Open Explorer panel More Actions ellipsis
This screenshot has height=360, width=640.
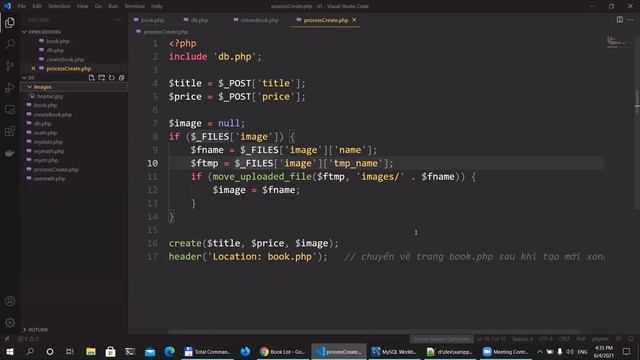118,20
